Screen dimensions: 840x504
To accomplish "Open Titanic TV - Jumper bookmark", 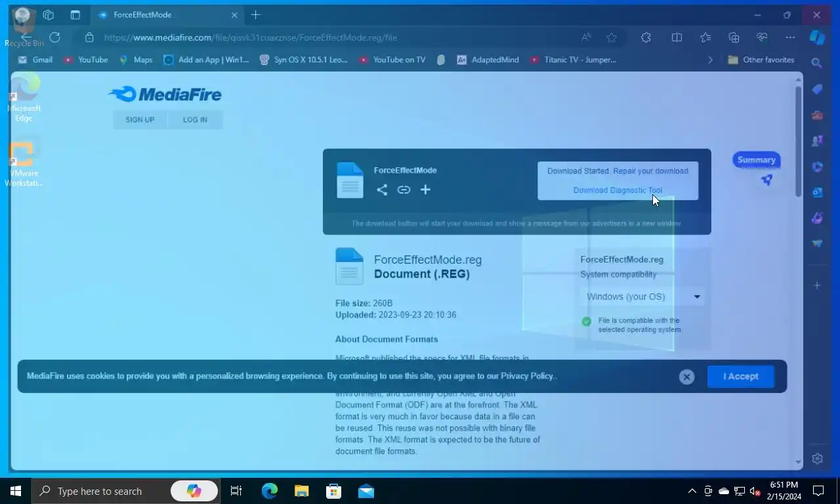I will point(573,60).
